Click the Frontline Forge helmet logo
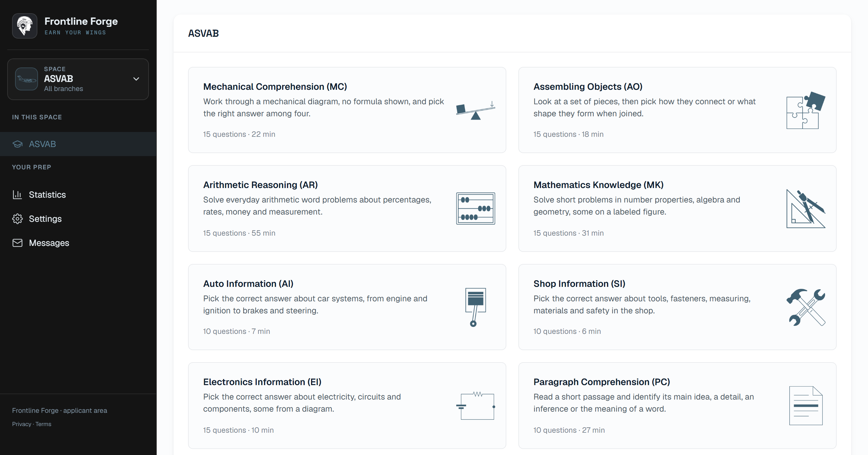The image size is (868, 455). coord(25,26)
